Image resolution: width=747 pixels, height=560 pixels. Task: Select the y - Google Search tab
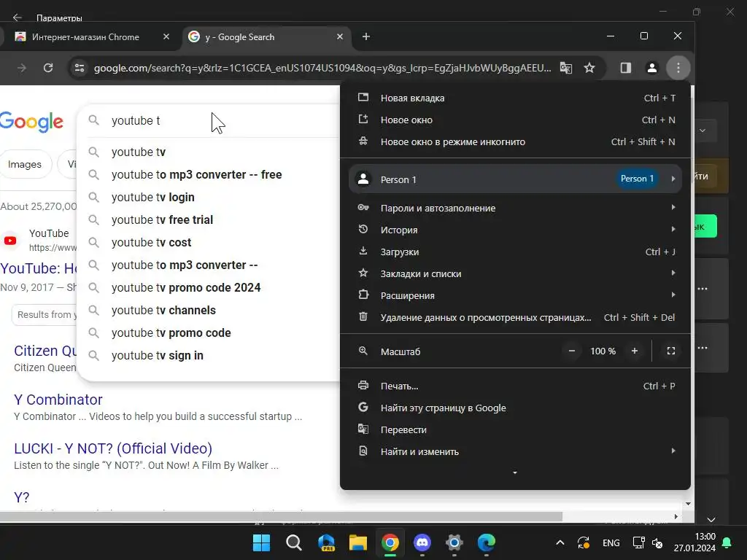pos(267,37)
